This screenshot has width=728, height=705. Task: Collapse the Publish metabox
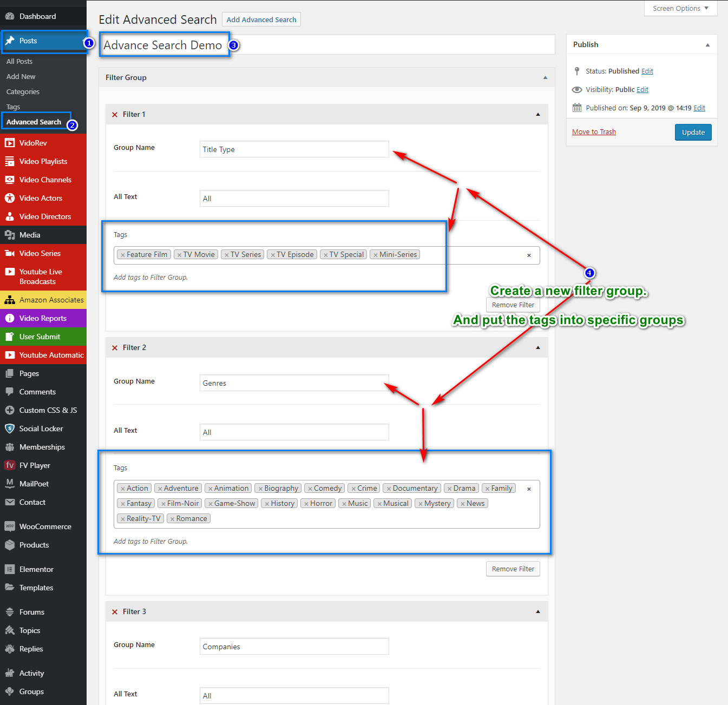point(707,45)
